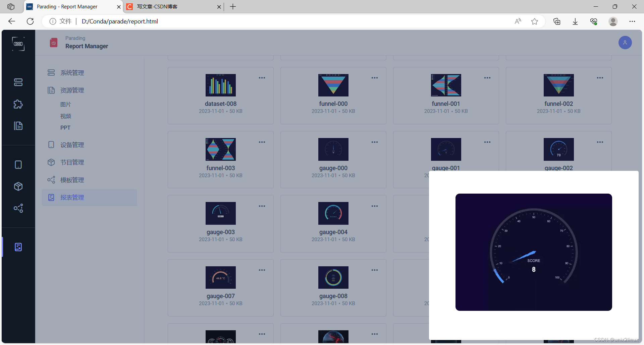Viewport: 644px width, 345px height.
Task: Open more options for gauge-003
Action: (x=262, y=206)
